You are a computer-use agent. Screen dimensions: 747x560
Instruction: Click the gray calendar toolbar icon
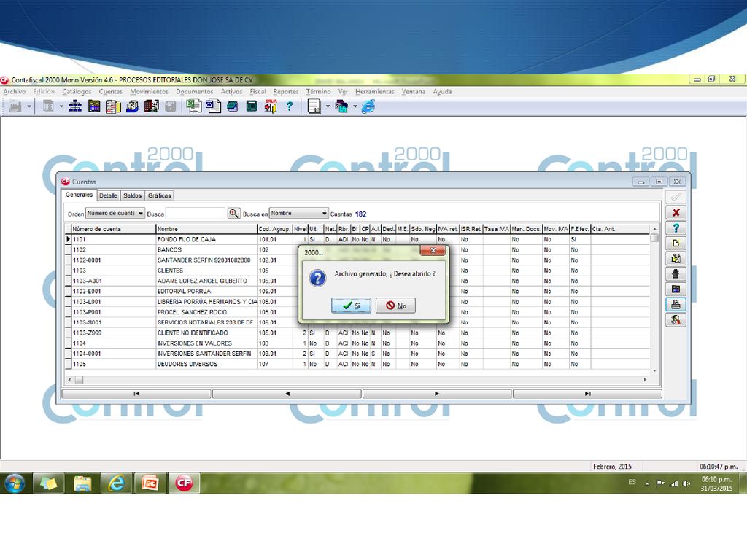48,106
